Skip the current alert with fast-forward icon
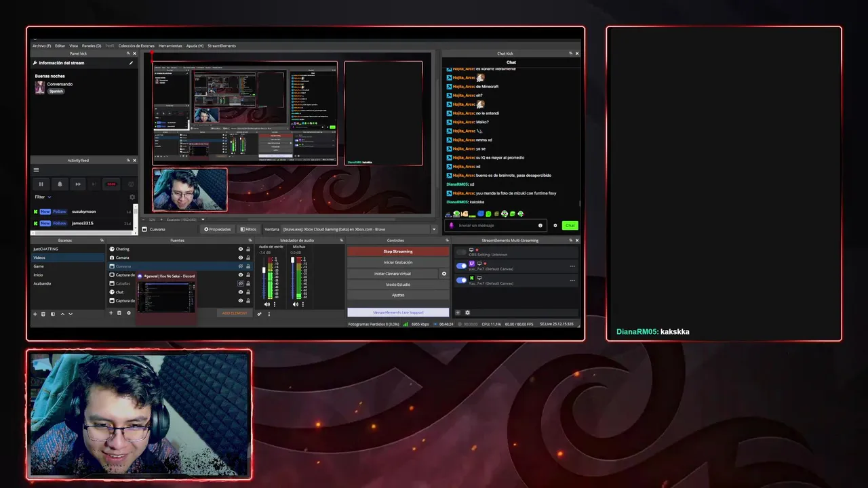Screen dimensions: 868x488 tap(78, 184)
